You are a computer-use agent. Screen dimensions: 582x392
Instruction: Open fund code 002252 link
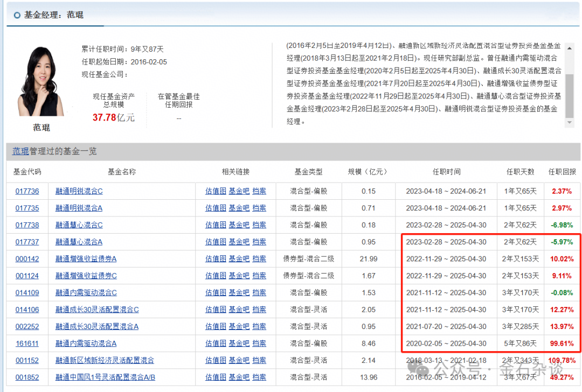(27, 327)
